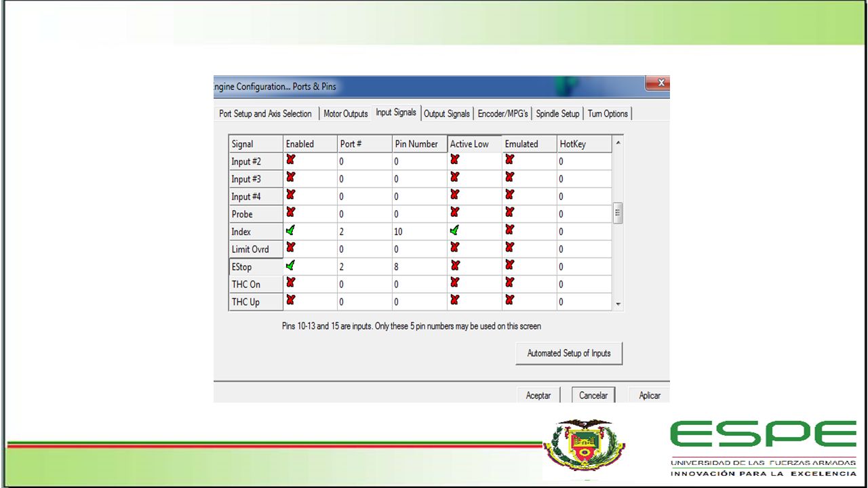Select the HotKey cell for Index
The image size is (868, 488).
point(585,231)
